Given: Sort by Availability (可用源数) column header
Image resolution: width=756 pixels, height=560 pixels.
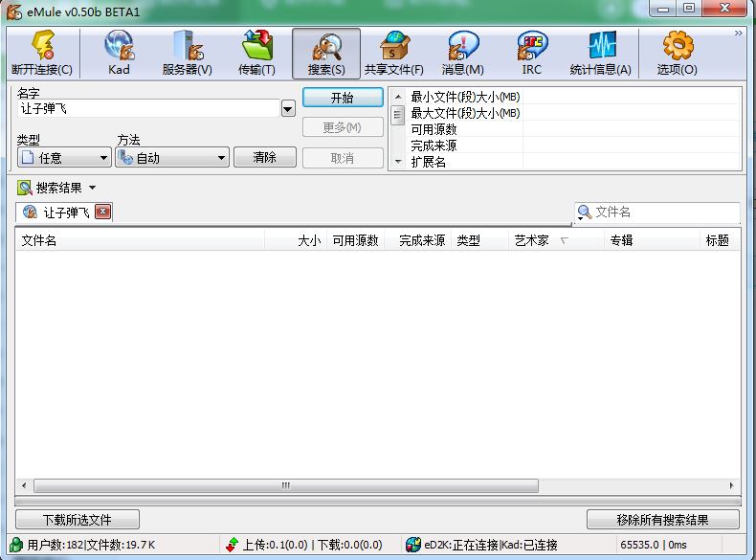Looking at the screenshot, I should pos(356,240).
